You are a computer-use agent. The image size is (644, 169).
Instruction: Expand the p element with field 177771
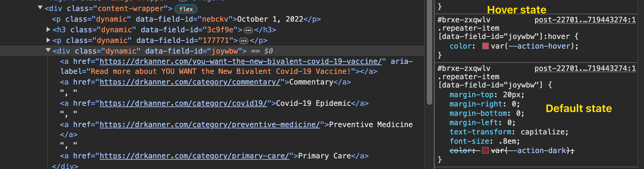click(x=48, y=40)
